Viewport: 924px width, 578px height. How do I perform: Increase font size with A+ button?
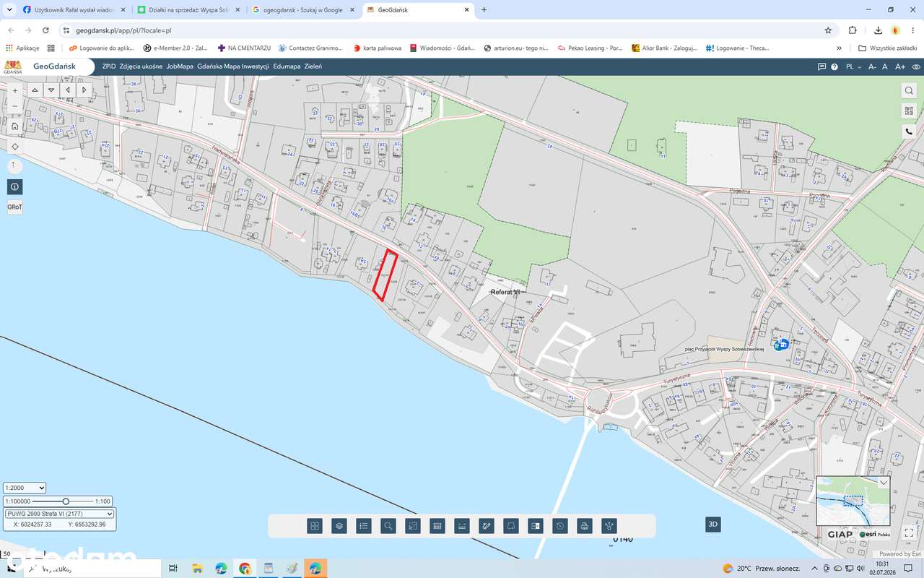900,66
